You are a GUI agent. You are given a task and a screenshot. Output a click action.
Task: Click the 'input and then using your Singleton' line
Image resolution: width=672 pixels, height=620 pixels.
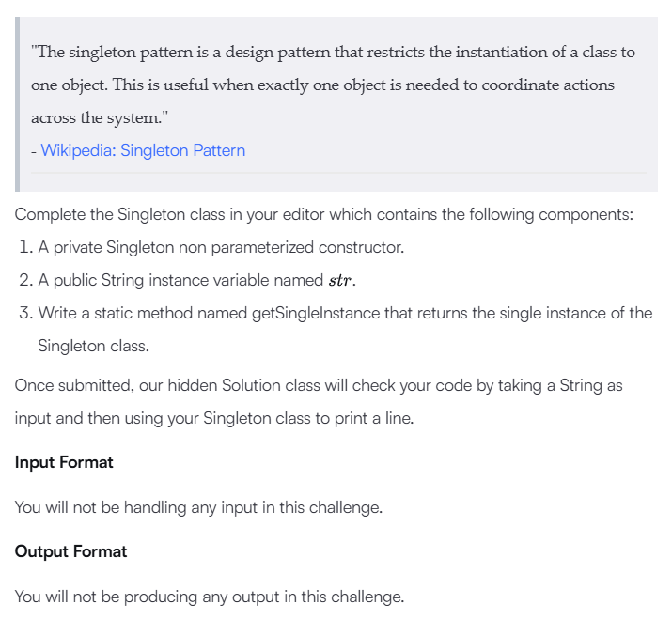pyautogui.click(x=213, y=418)
